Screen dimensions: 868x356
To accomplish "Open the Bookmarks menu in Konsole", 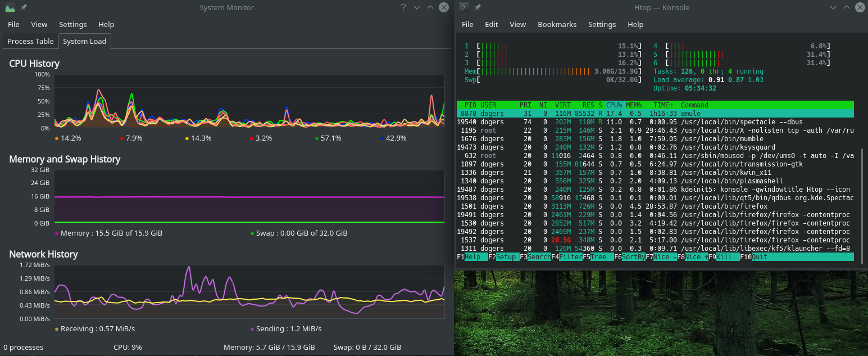I will point(557,24).
